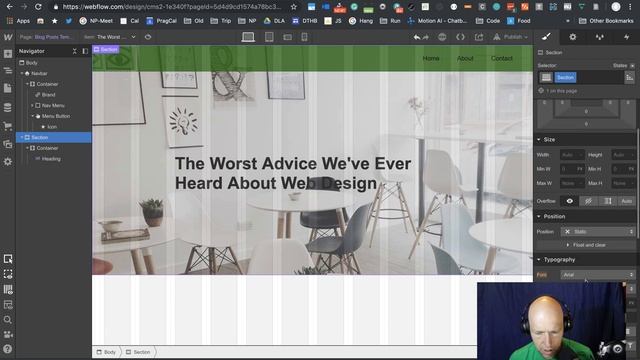
Task: Collapse the Nav Menu tree node
Action: pyautogui.click(x=32, y=105)
